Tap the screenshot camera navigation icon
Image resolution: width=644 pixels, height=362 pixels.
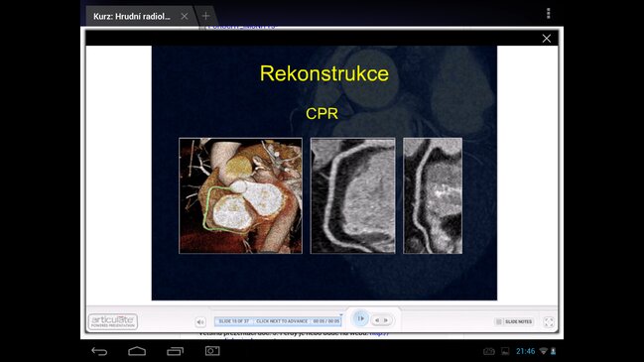[x=212, y=351]
